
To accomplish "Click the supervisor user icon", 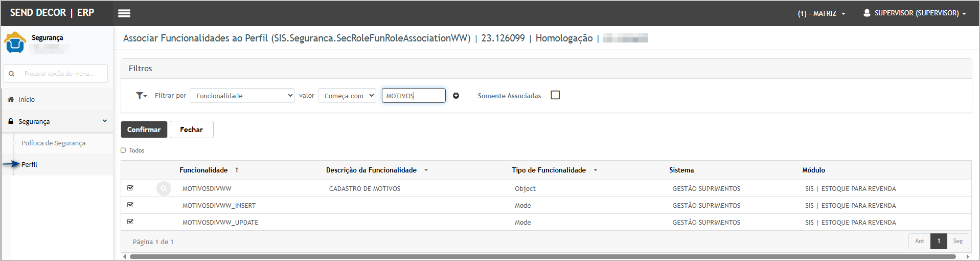I will [x=867, y=13].
